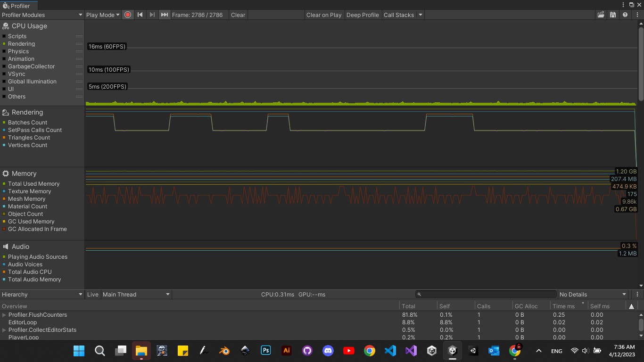Sort by the Total column header
Viewport: 644px width, 362px height.
pos(418,306)
